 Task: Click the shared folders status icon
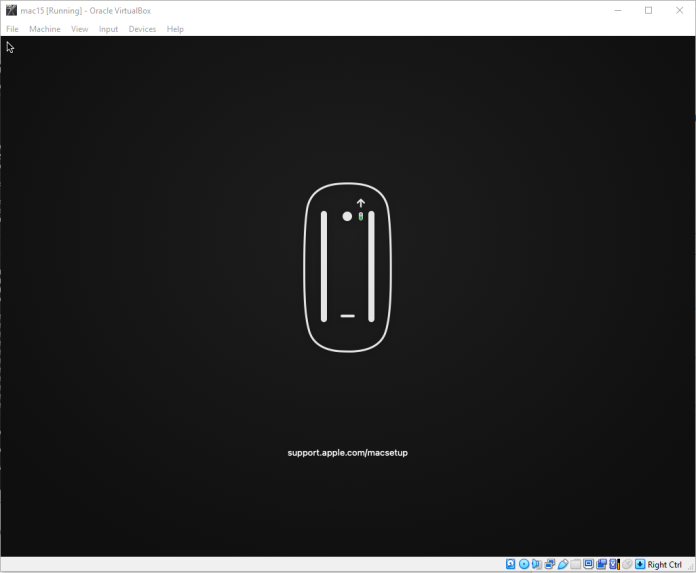tap(575, 565)
